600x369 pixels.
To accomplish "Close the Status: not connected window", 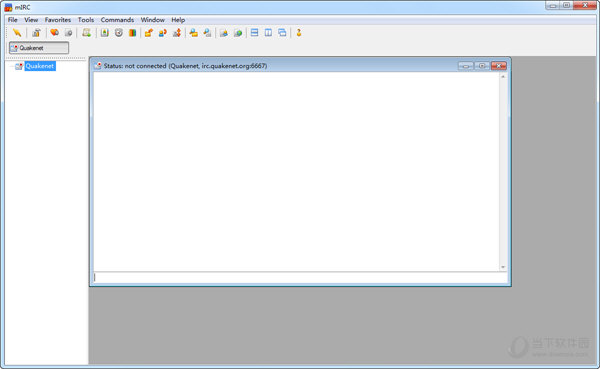I will 499,66.
